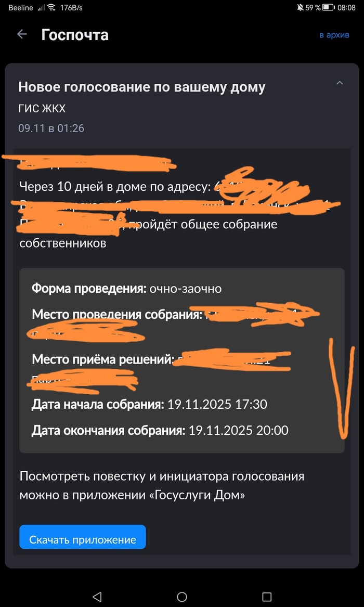
Task: Tap the «Дата начала собрания» line
Action: tap(149, 405)
